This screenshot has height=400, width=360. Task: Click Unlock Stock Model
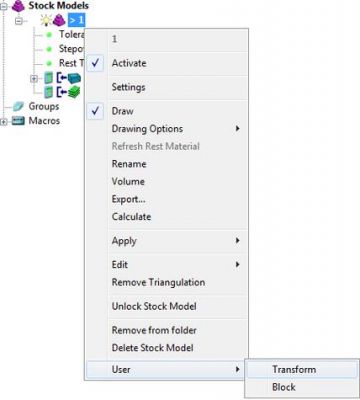(154, 306)
